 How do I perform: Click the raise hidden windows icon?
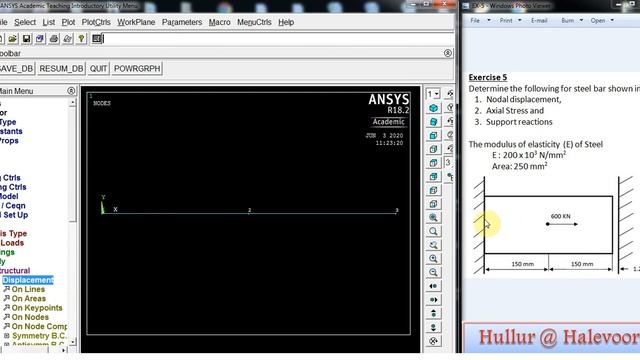[97, 39]
